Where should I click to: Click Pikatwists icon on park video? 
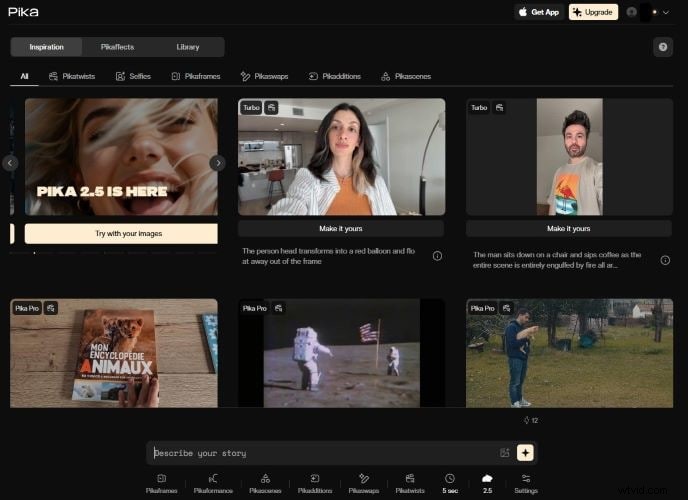pyautogui.click(x=506, y=308)
